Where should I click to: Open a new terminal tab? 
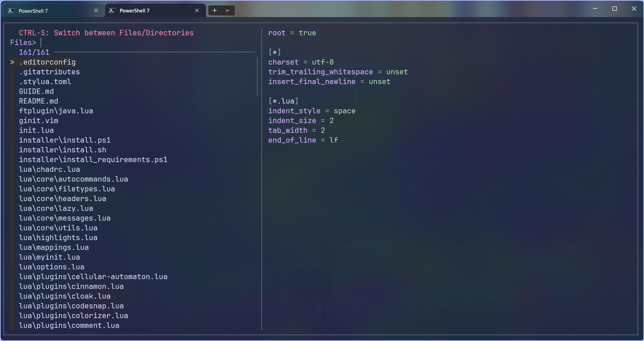coord(215,10)
